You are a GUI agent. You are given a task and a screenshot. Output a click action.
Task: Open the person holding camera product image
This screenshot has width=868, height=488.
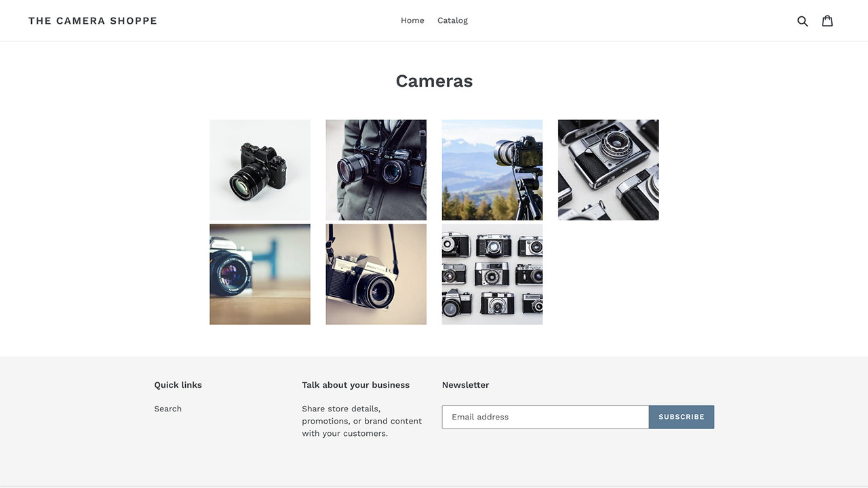click(376, 169)
